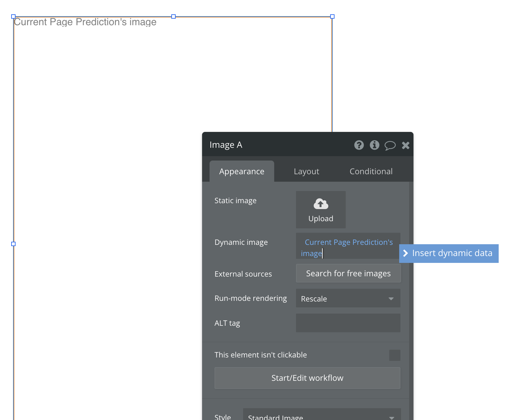The image size is (508, 420).
Task: Click the top-right resize handle of the image
Action: coord(332,16)
